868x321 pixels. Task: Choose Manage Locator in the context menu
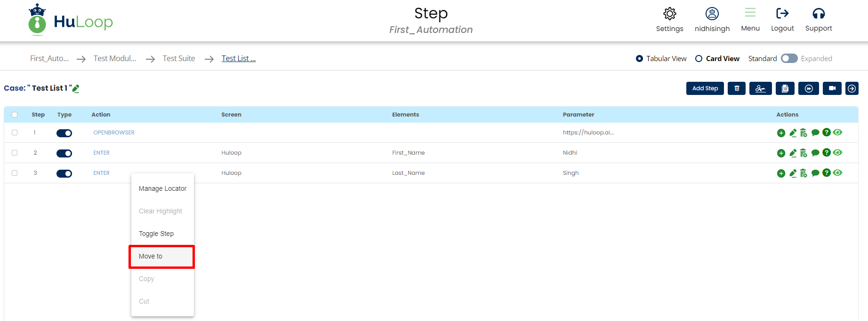(162, 188)
